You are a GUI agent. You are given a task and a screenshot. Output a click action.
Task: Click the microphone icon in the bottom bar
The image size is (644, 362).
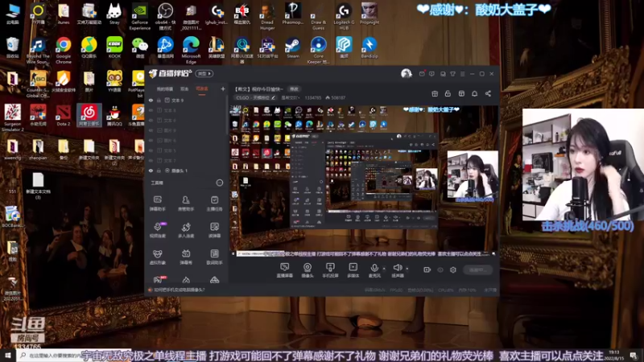(374, 268)
